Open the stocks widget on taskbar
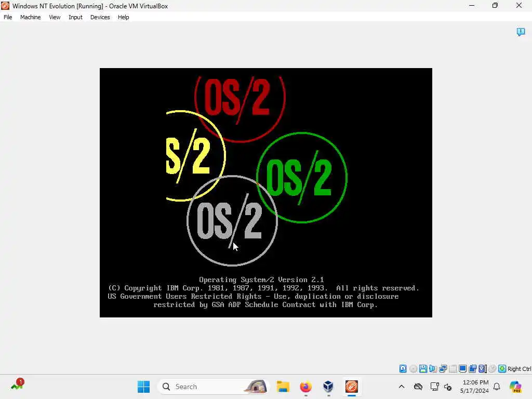 click(17, 385)
